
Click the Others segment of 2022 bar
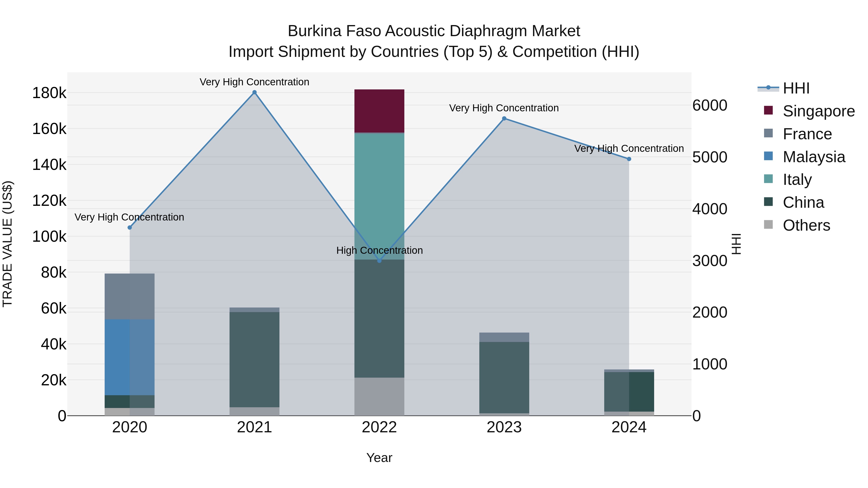coord(380,397)
